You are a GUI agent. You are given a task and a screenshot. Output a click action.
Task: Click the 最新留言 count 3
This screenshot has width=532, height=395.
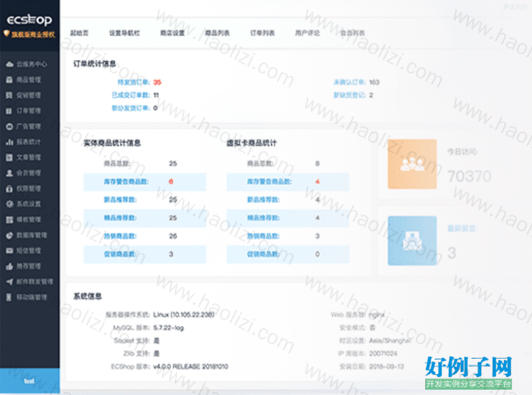point(451,253)
